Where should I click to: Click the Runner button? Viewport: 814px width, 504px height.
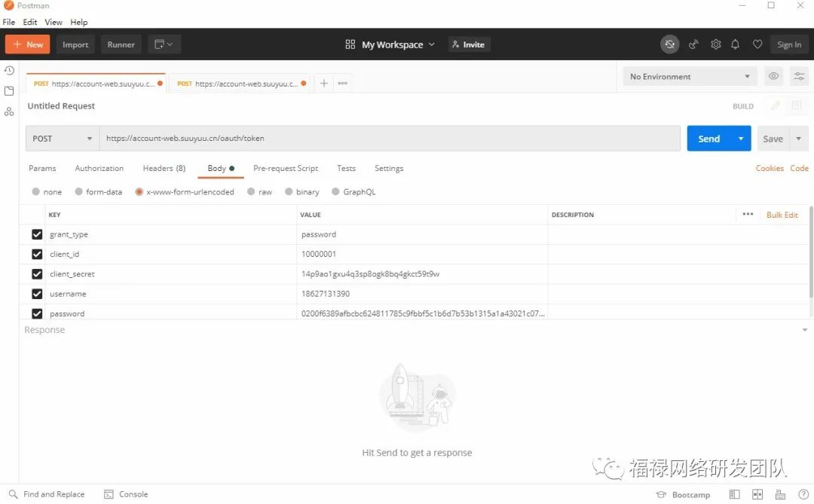(x=121, y=44)
